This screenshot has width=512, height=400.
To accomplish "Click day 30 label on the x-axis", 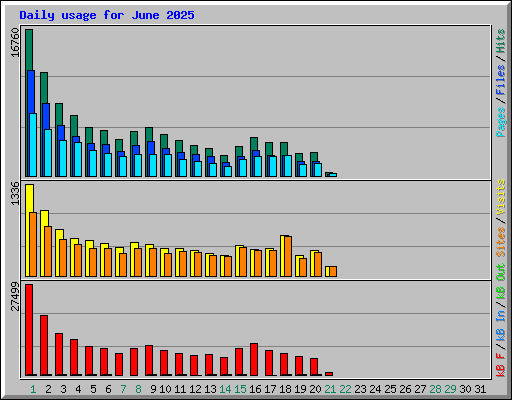I will 465,389.
